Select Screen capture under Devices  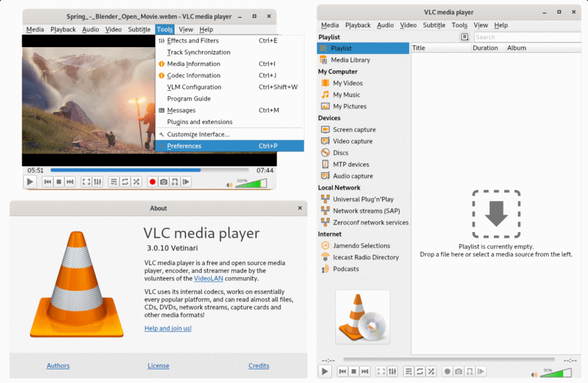coord(363,130)
